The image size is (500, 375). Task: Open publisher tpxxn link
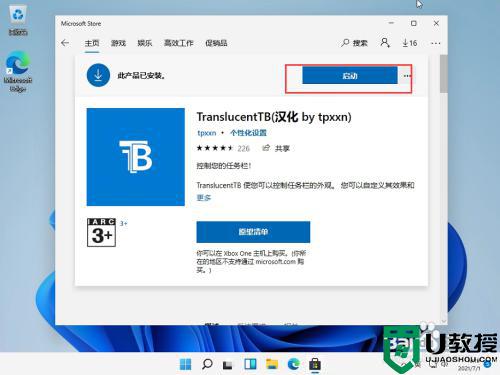207,133
